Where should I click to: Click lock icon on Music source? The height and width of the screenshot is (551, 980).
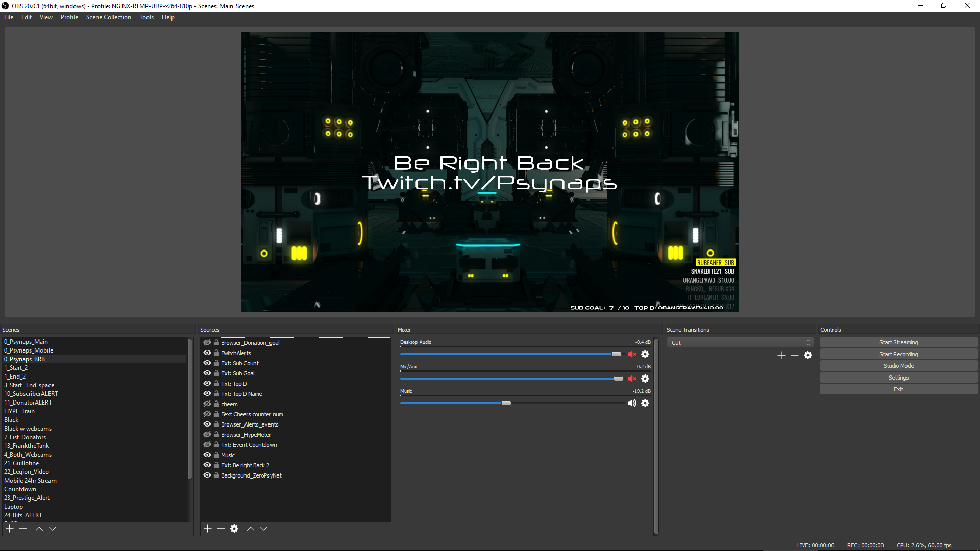click(216, 455)
